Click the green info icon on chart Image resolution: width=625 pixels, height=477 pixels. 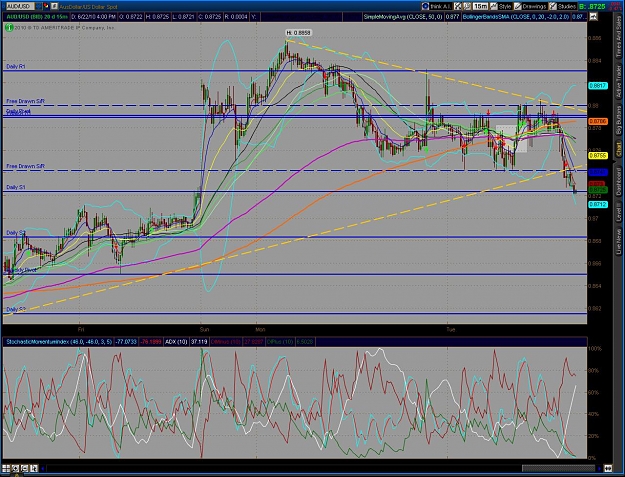click(9, 27)
